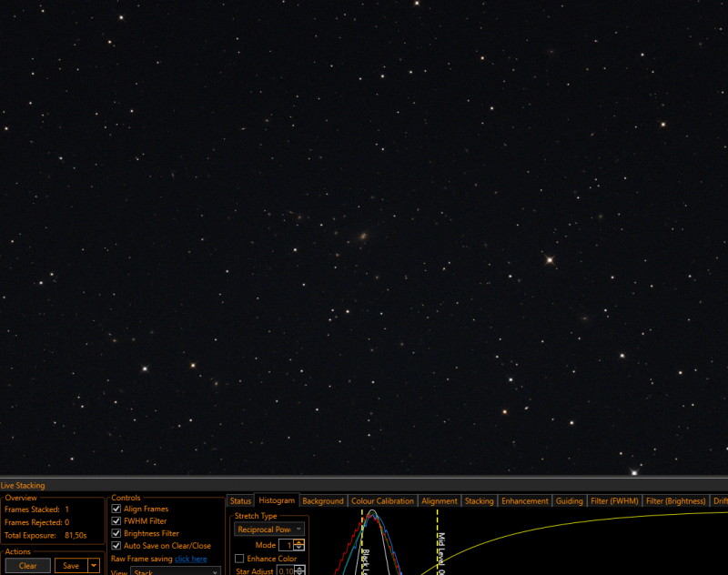The height and width of the screenshot is (575, 728).
Task: Click the bright star with diffraction spikes
Action: click(550, 260)
